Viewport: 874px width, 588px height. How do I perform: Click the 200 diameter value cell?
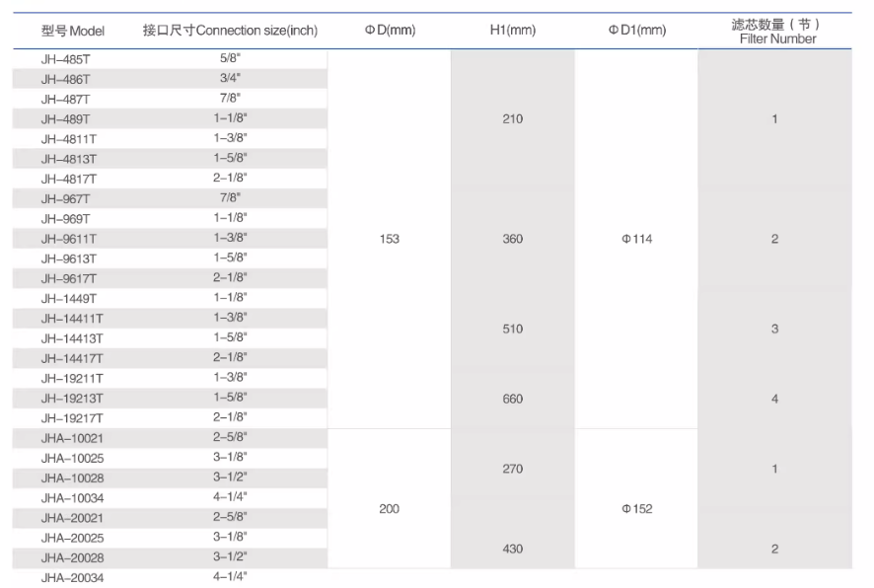(389, 509)
